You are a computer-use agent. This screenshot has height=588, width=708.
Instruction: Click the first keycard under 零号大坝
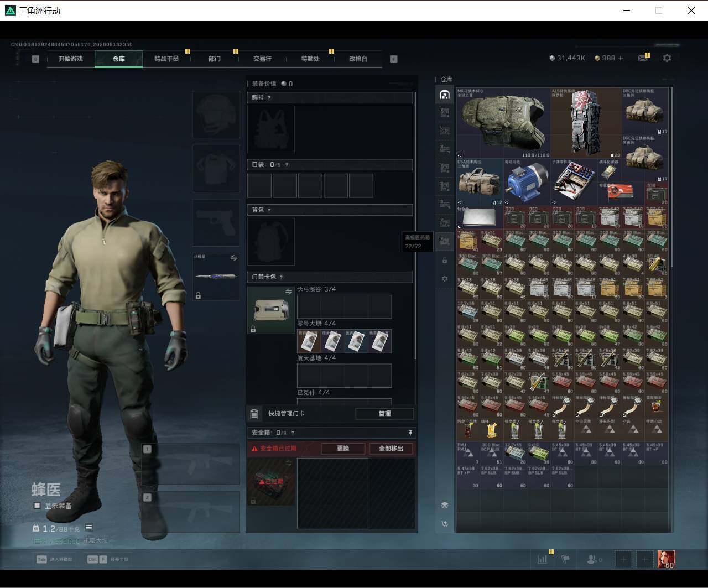coord(309,341)
